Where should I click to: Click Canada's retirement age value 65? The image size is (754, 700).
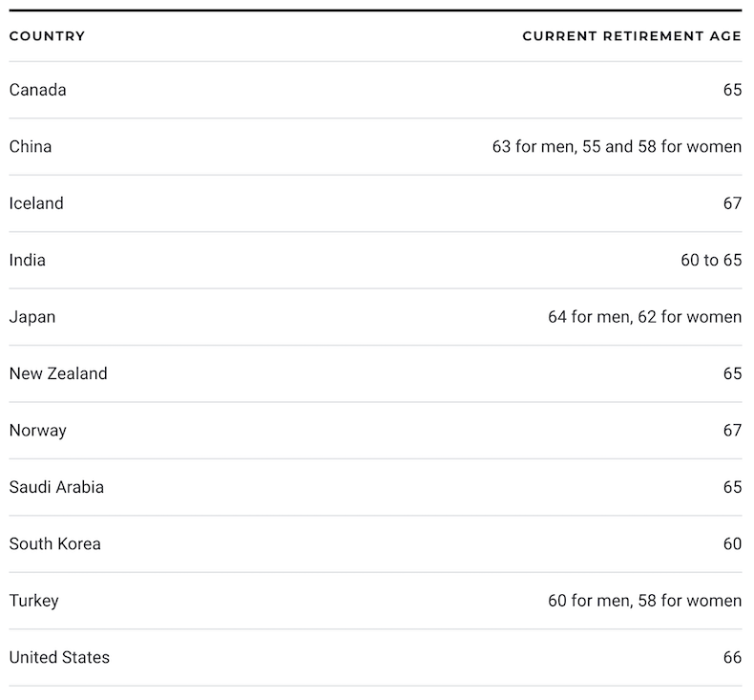click(732, 90)
